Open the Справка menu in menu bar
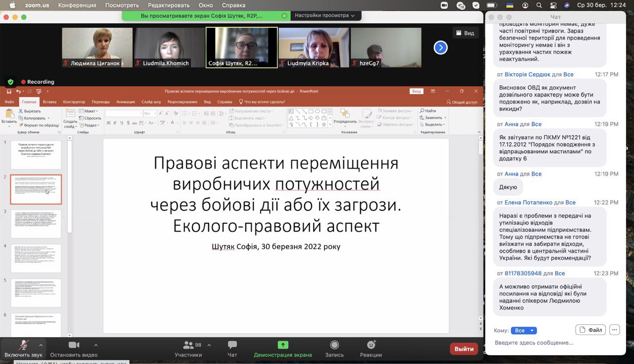Screen dimensions: 634x364 click(233, 5)
